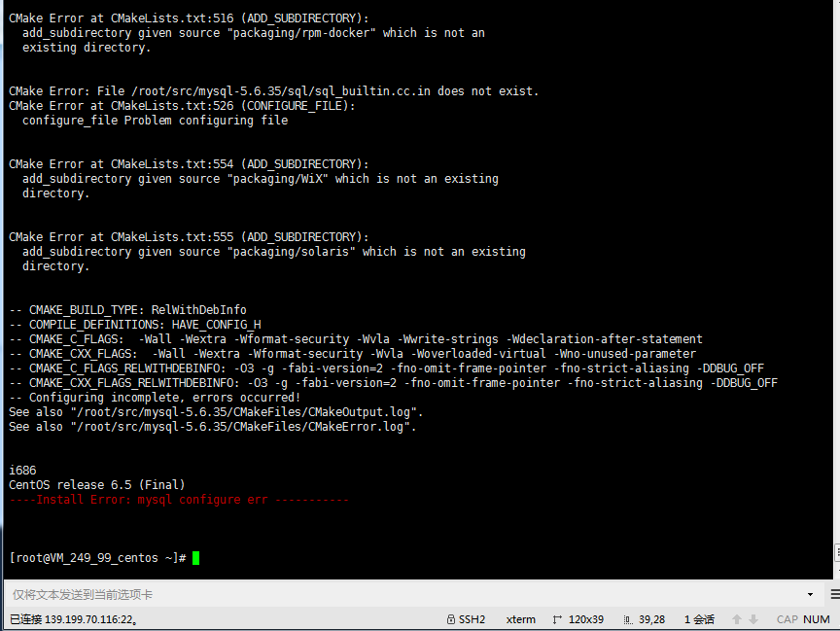Click the CMakeLists.txt:526 CONFIGURE_FILE error line

coord(182,106)
